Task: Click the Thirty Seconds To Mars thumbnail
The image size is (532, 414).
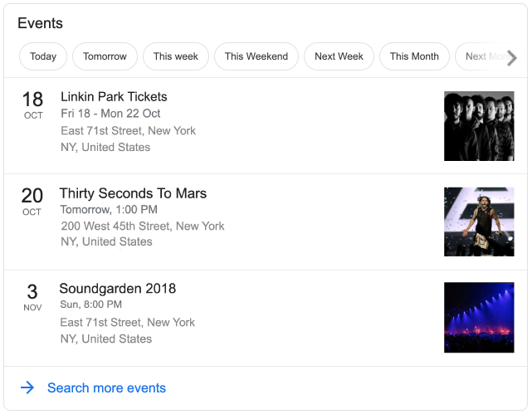Action: (x=479, y=222)
